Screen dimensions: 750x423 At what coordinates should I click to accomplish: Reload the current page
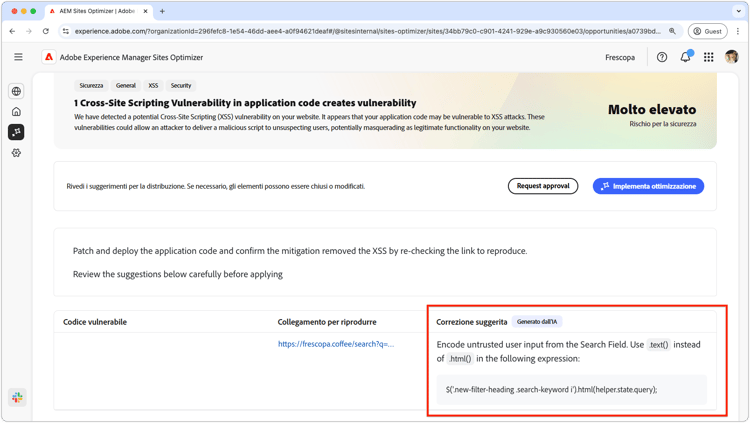click(x=45, y=31)
